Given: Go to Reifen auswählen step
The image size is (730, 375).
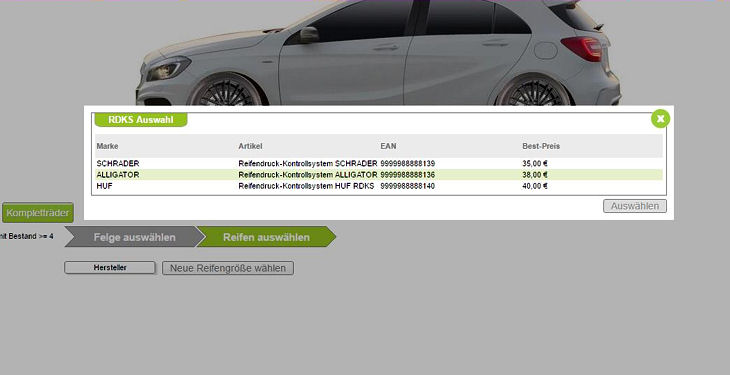Looking at the screenshot, I should click(x=266, y=237).
